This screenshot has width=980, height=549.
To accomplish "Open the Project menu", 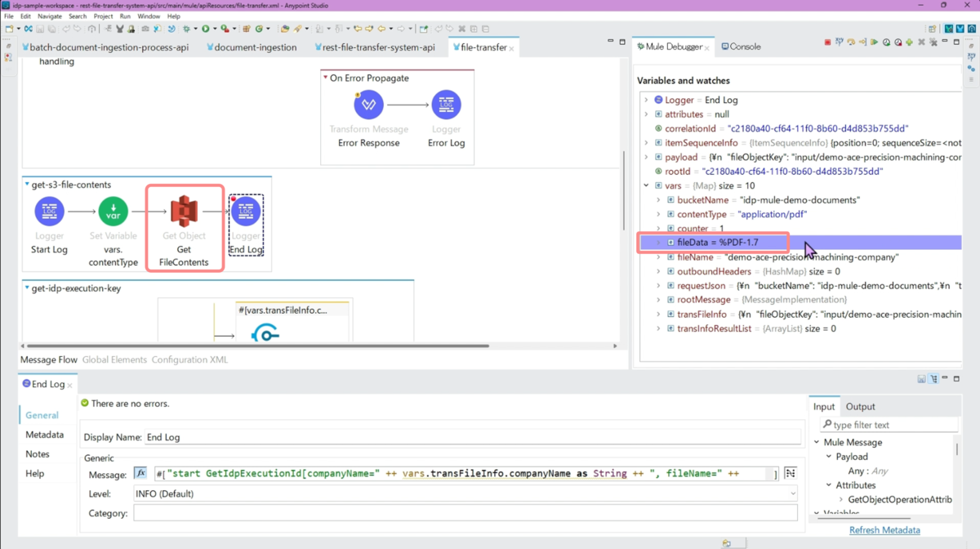I will coord(103,16).
